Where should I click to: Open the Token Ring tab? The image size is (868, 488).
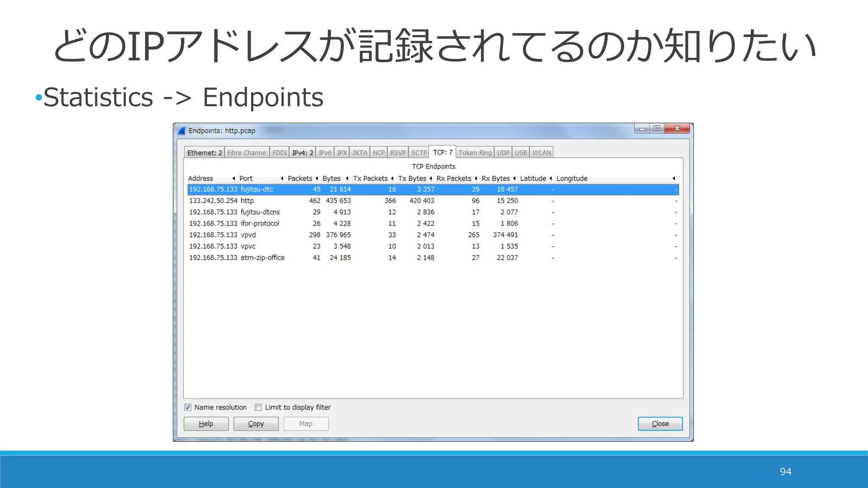tap(475, 153)
